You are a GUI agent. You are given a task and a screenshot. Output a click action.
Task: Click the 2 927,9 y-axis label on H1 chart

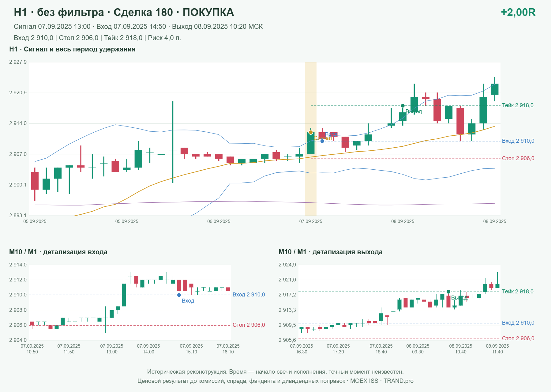click(x=18, y=62)
